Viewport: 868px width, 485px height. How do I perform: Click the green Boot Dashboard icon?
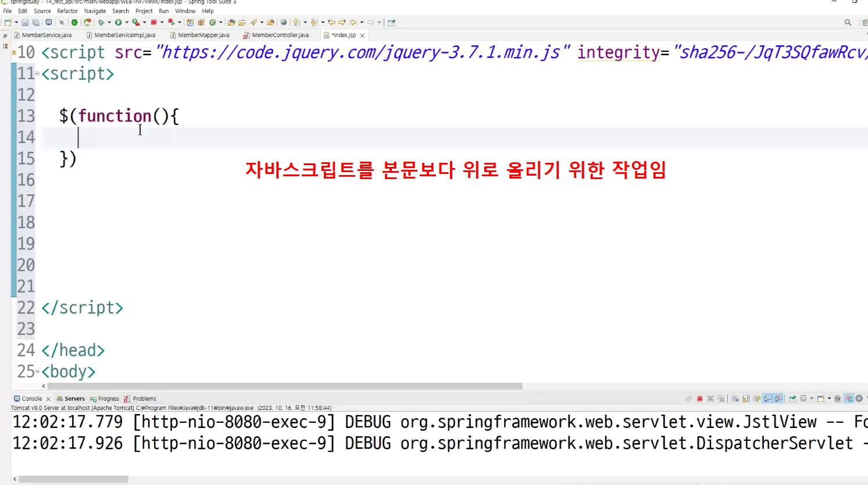click(74, 22)
